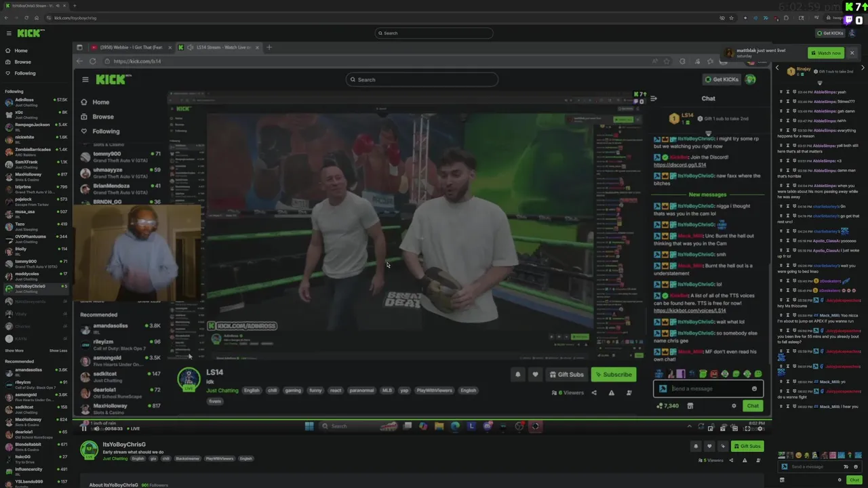Click browser home icon in toolbar
Viewport: 868px width, 488px height.
[37, 18]
